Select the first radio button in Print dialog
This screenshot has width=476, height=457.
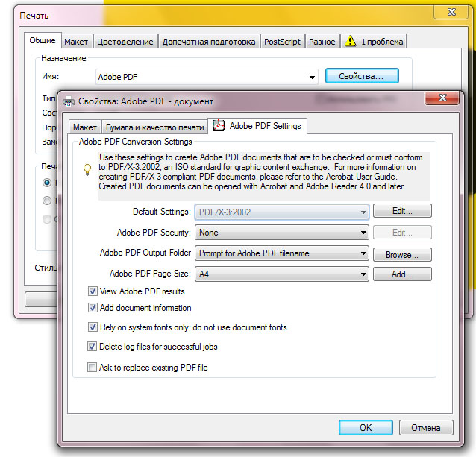47,183
